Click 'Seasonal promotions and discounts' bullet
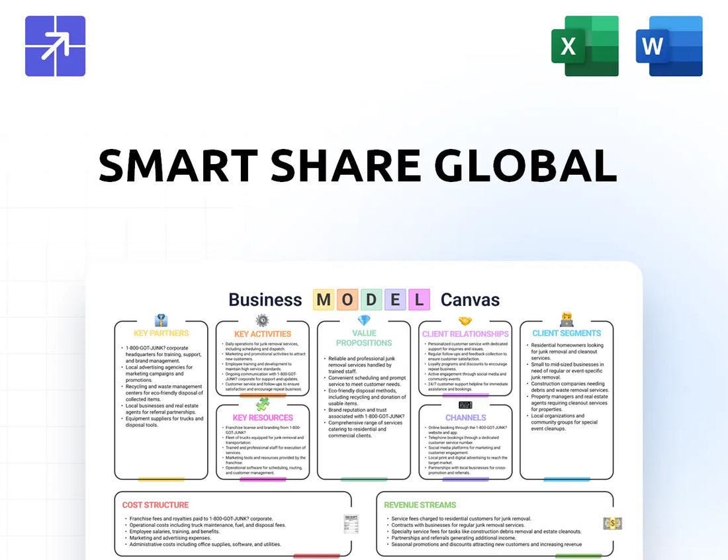This screenshot has height=560, width=728. [x=486, y=544]
